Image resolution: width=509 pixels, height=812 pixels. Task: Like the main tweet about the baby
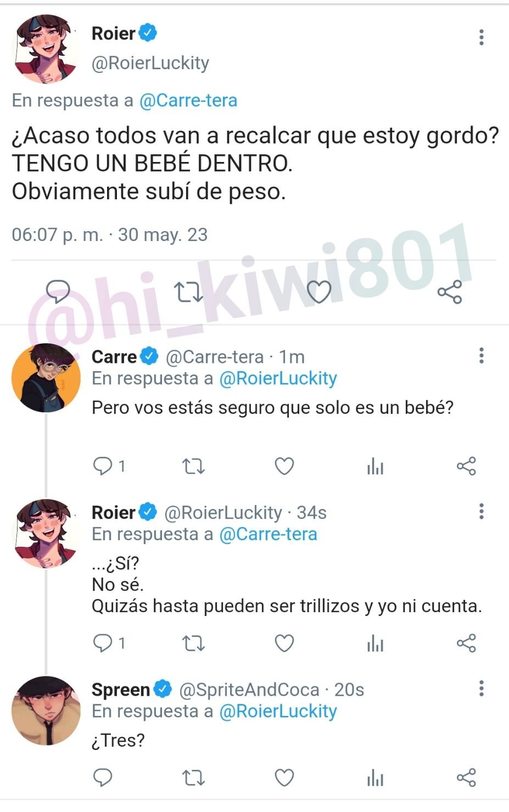(x=319, y=292)
